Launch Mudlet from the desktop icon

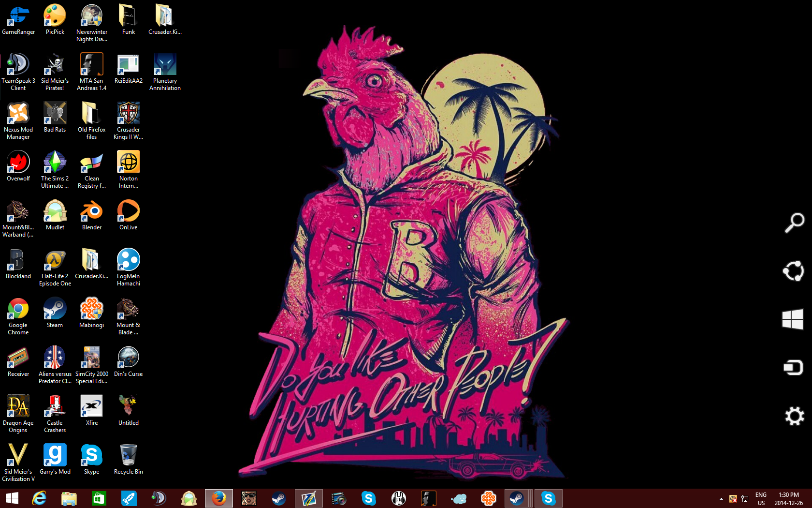(55, 215)
